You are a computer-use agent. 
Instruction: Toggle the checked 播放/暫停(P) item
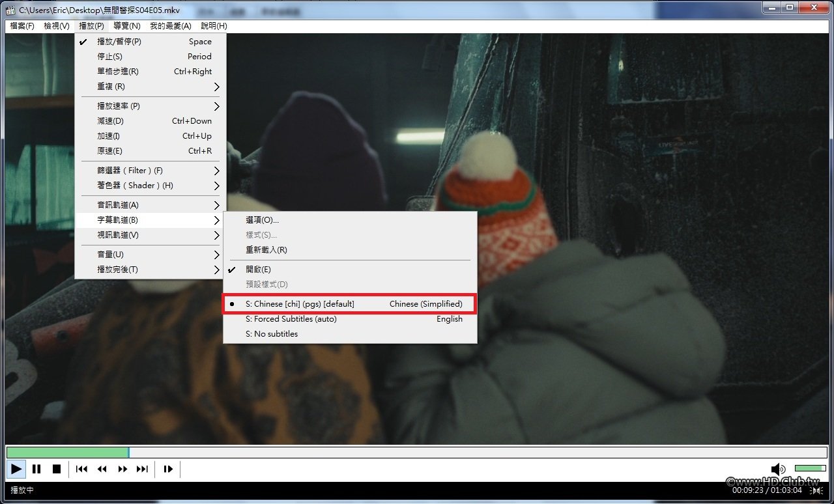tap(151, 42)
